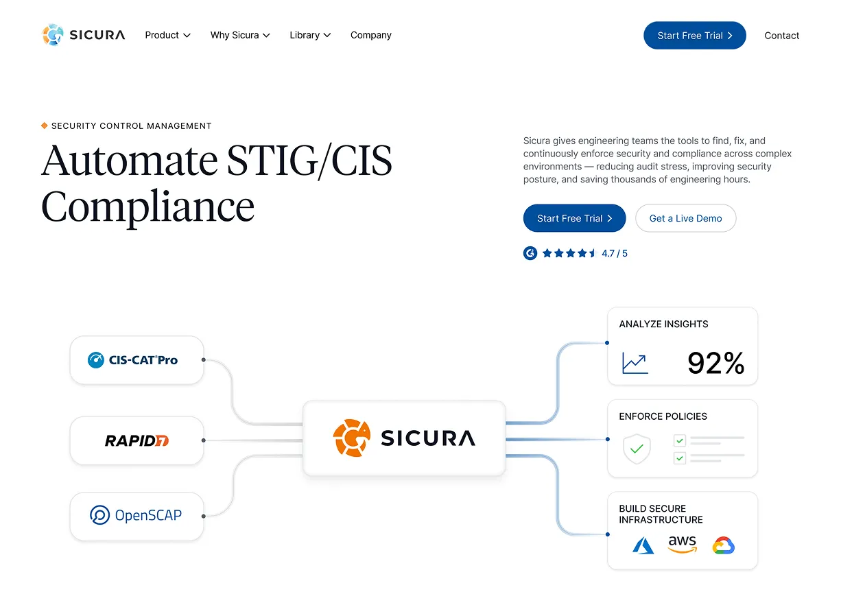Request a demo via Get a Live Demo
The height and width of the screenshot is (616, 841).
(x=686, y=218)
